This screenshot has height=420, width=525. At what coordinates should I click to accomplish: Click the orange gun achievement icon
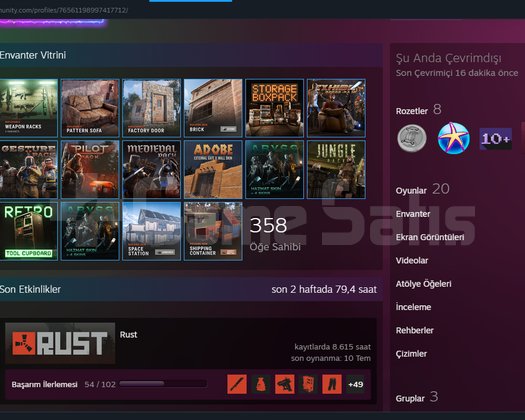(285, 384)
